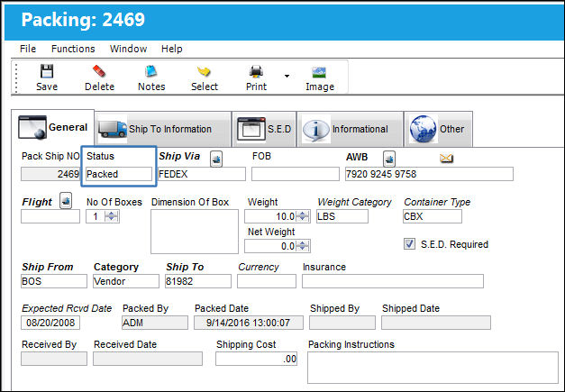Switch to the General tab

(53, 128)
